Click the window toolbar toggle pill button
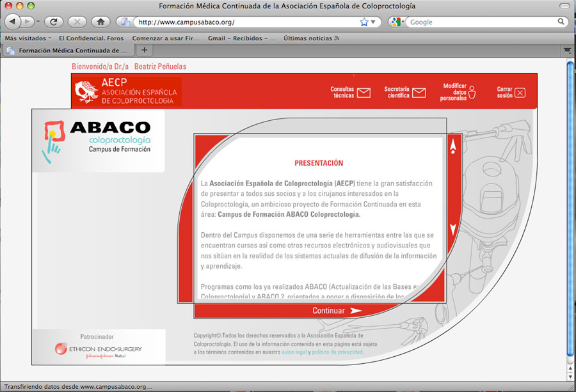Viewport: 576px width, 392px height. [564, 6]
